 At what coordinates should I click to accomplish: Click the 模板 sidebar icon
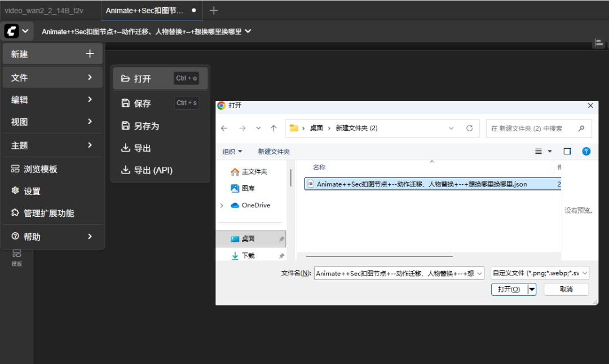click(x=17, y=258)
